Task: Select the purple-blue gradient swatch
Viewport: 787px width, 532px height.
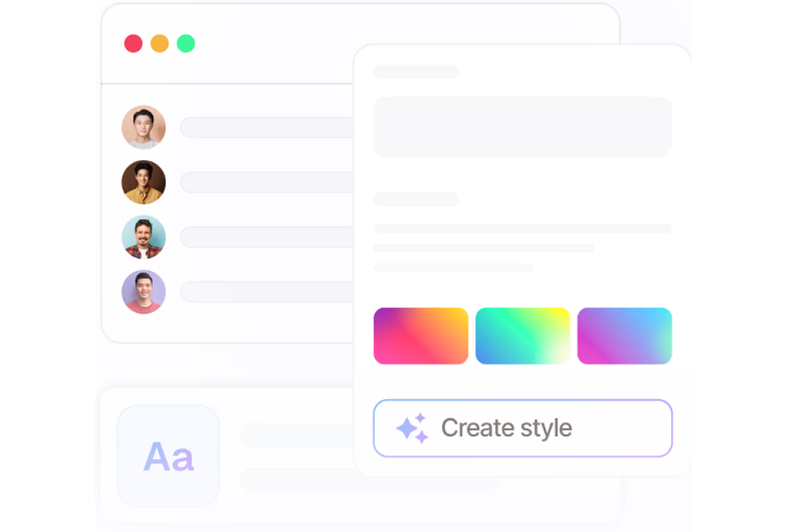Action: click(x=624, y=336)
